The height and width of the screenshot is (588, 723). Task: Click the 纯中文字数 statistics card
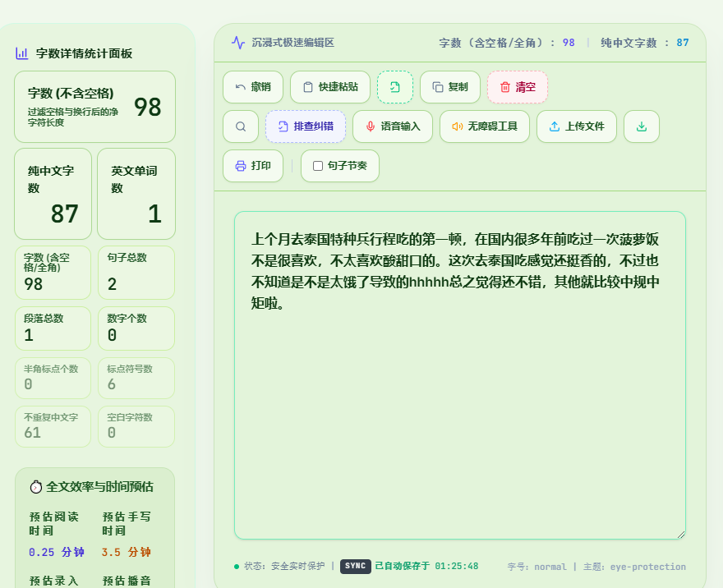53,194
